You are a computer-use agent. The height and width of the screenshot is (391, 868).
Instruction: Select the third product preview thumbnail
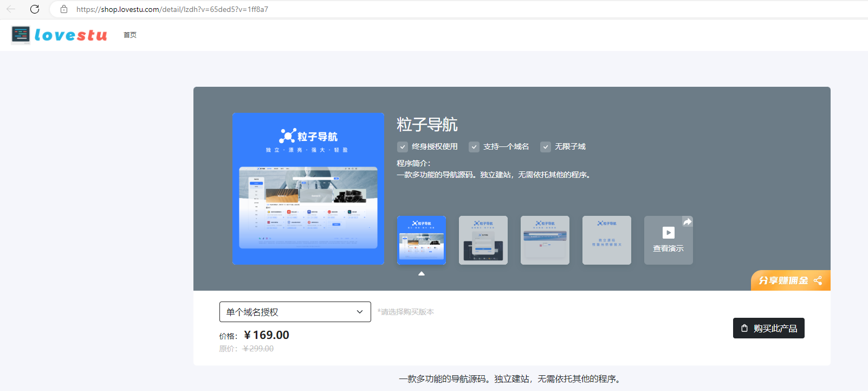pos(545,240)
